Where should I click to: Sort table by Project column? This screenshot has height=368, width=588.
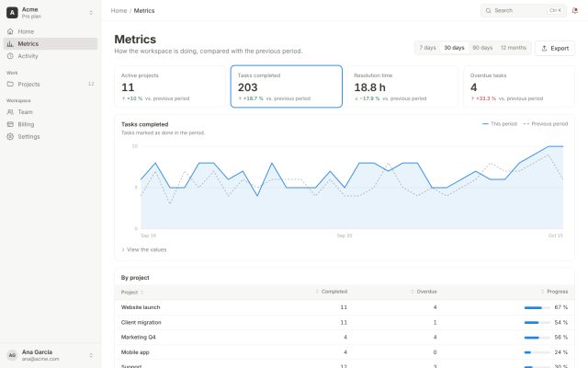pyautogui.click(x=132, y=293)
